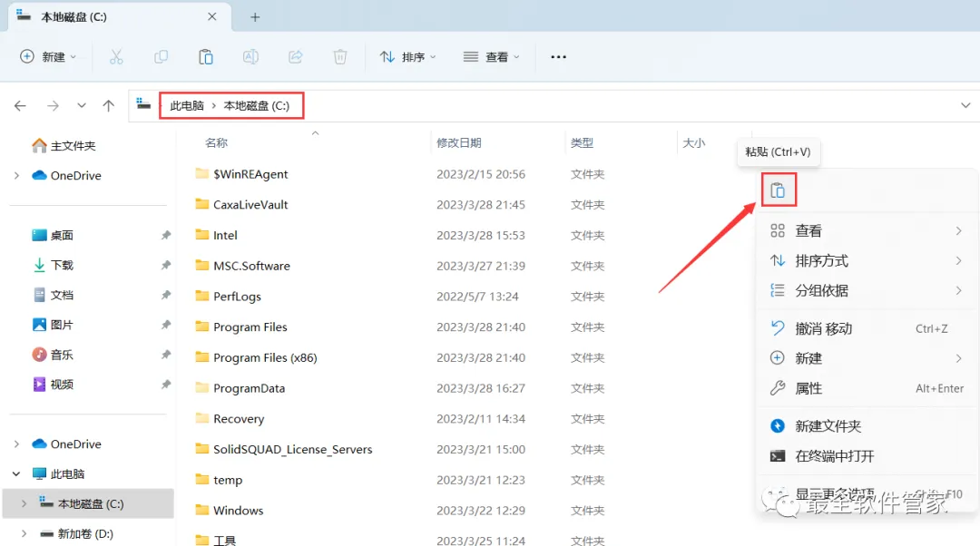Go forward with the right arrow

[54, 105]
